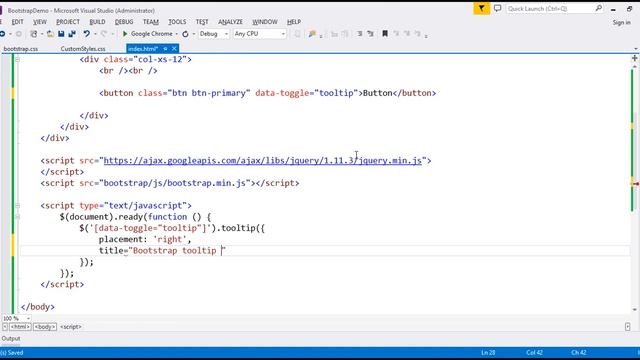The height and width of the screenshot is (360, 640).
Task: Click the 'Col 42' status bar entry
Action: coord(534,353)
